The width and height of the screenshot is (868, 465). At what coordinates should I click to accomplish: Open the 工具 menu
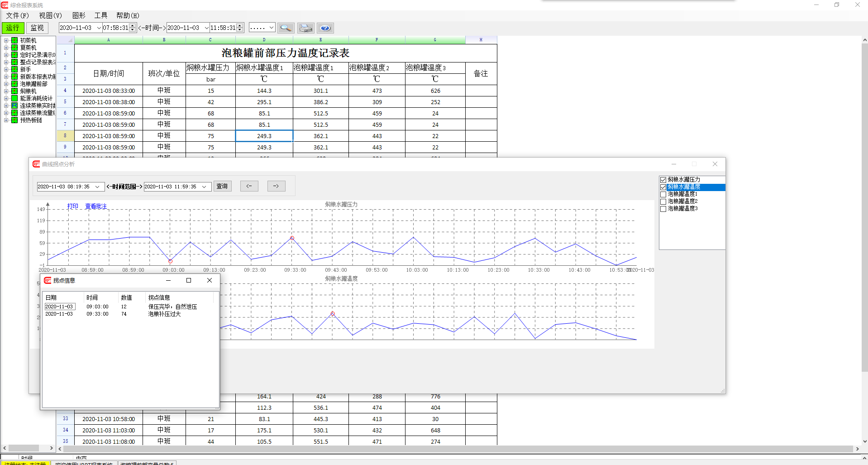pos(100,15)
